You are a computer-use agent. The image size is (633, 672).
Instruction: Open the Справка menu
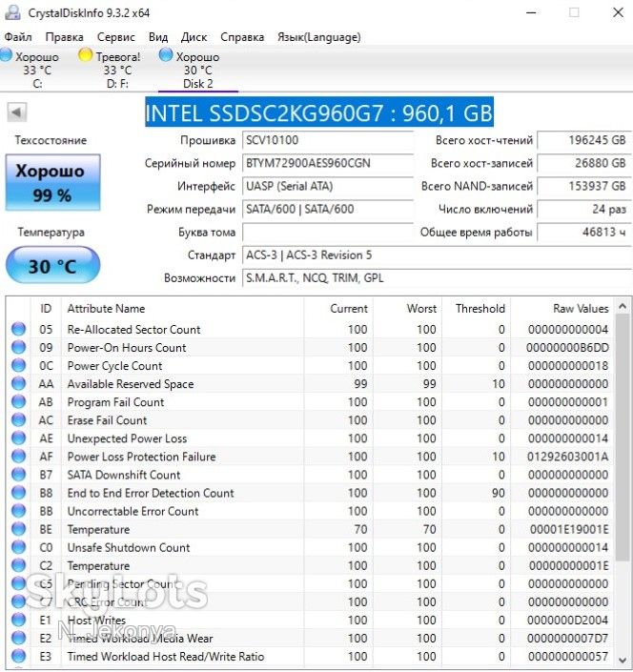coord(242,37)
